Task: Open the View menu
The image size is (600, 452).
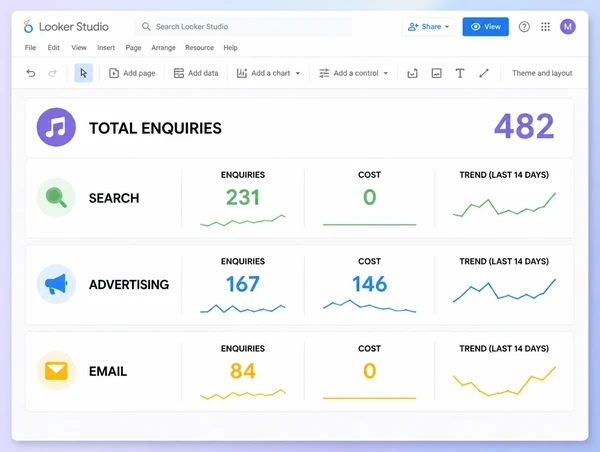Action: [79, 48]
